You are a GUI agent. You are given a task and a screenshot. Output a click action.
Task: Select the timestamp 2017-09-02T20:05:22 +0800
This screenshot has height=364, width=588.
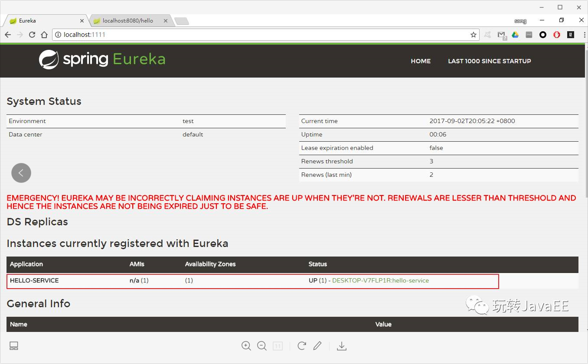(472, 121)
